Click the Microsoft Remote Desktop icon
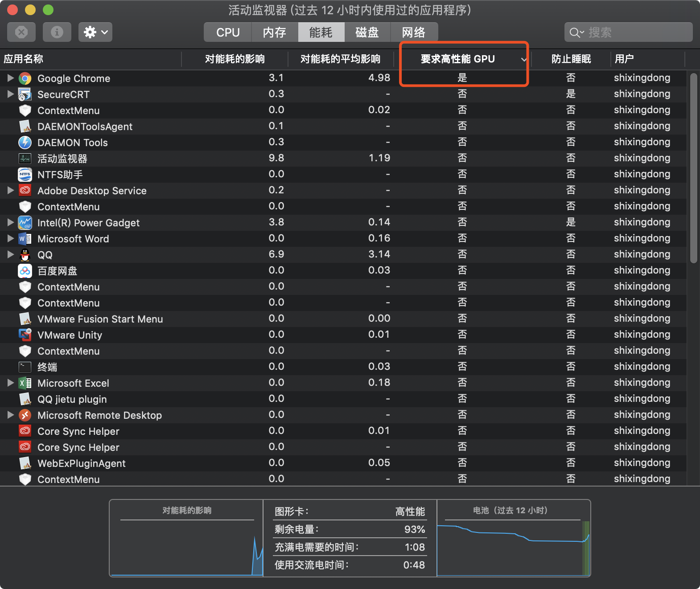 click(x=25, y=415)
